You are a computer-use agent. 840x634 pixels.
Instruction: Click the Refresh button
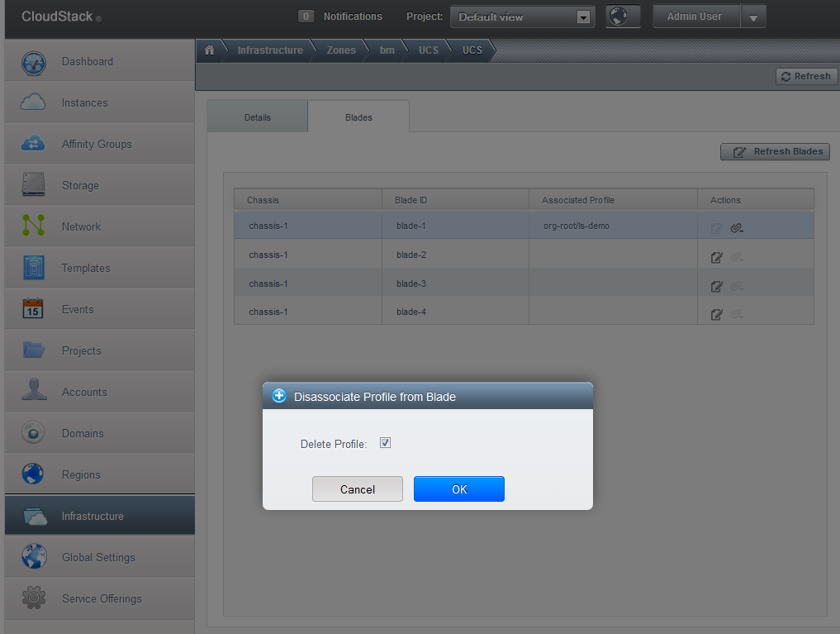(806, 76)
